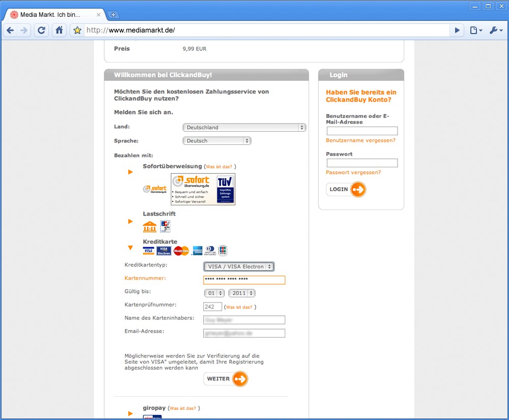
Task: Click the MasterCard logo under Kreditkarte
Action: tap(181, 251)
